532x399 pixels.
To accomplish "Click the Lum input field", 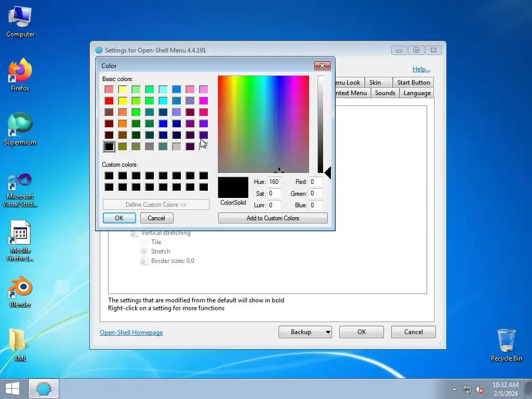I will 274,205.
